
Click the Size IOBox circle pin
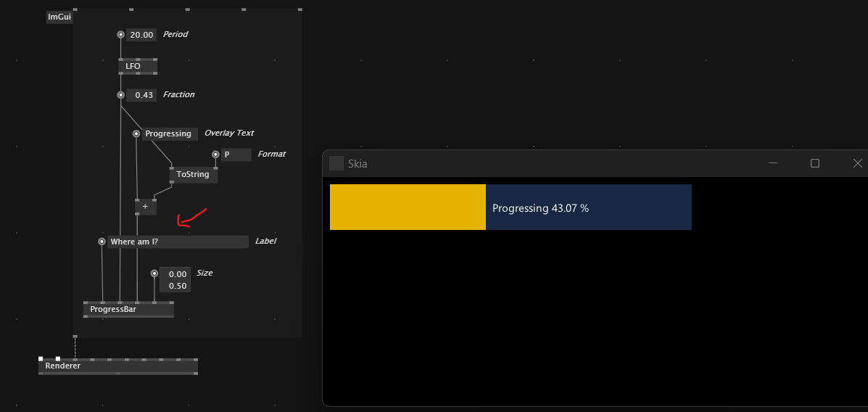click(x=154, y=273)
